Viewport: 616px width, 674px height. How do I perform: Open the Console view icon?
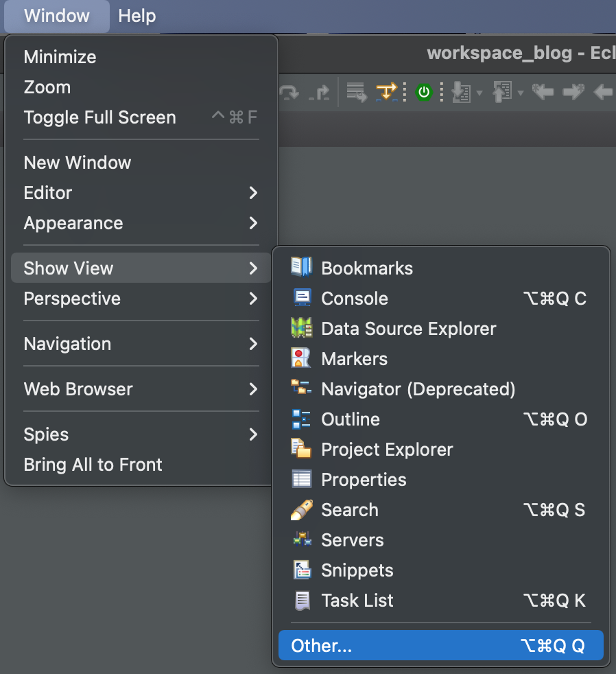click(302, 297)
